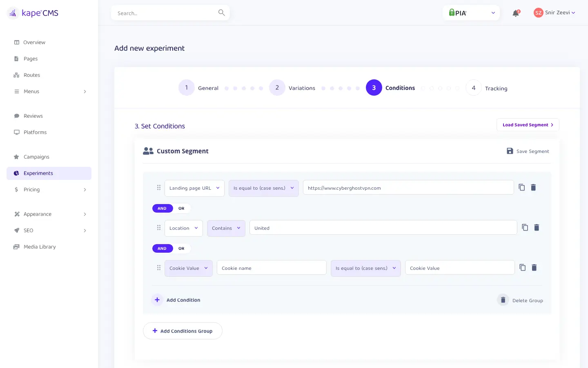Image resolution: width=588 pixels, height=368 pixels.
Task: Select AND after the Landing page URL row
Action: [x=162, y=208]
